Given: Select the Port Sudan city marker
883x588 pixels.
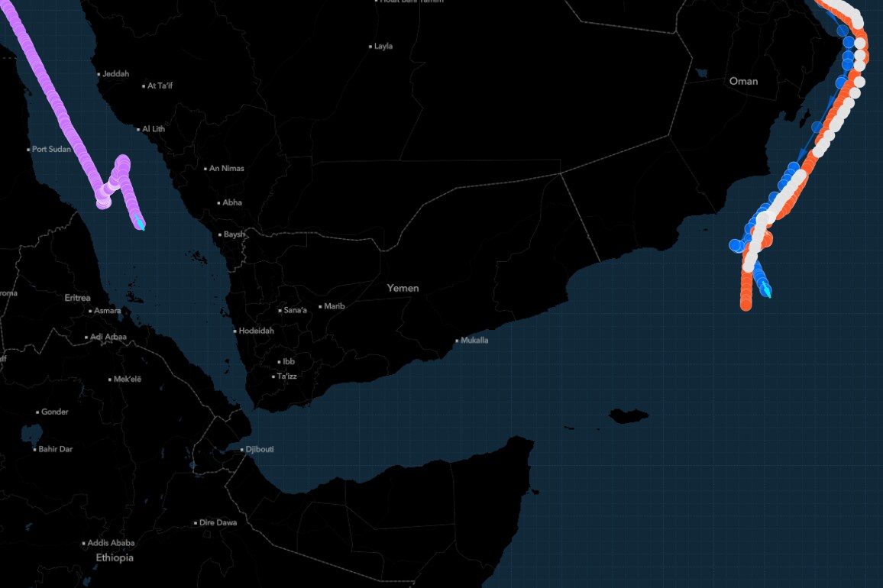Looking at the screenshot, I should click(29, 150).
